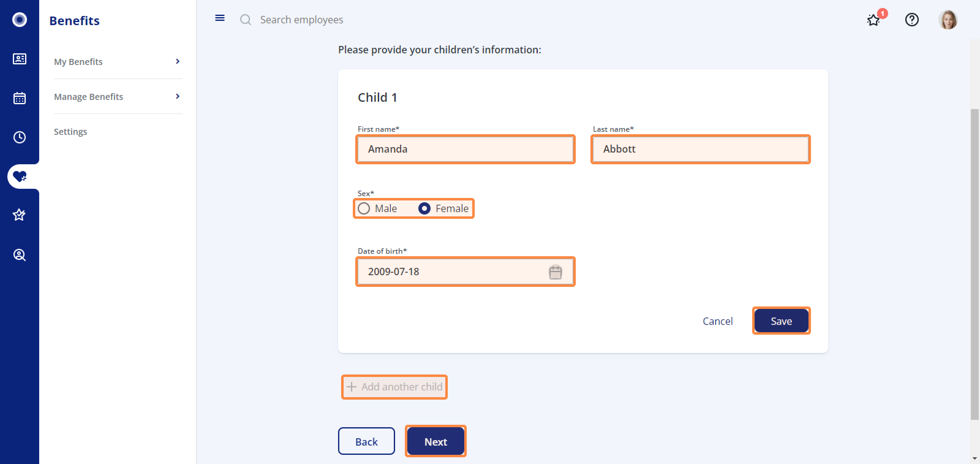Open the clock time tracking icon

19,137
